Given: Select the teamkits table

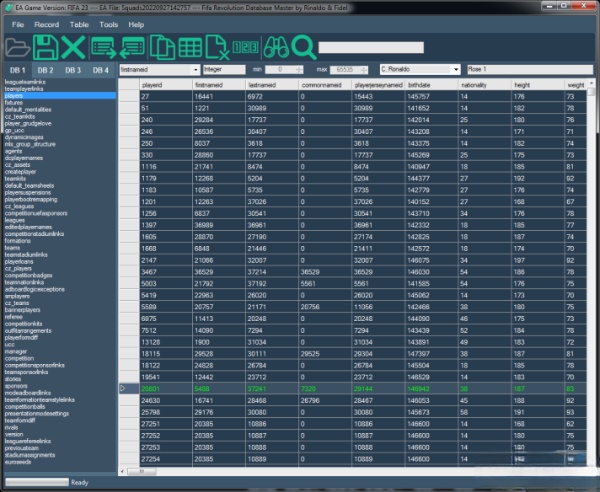Looking at the screenshot, I should (15, 179).
